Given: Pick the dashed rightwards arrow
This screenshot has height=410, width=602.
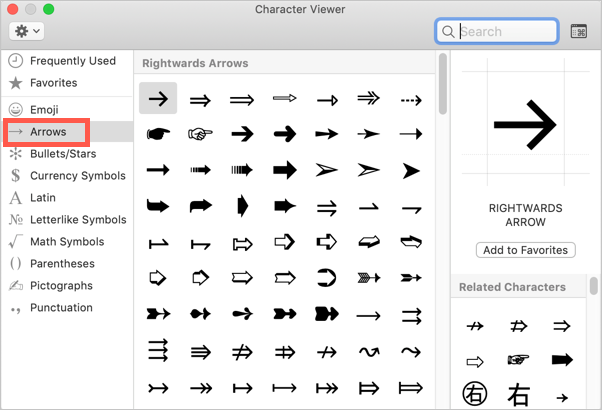Looking at the screenshot, I should [x=411, y=100].
